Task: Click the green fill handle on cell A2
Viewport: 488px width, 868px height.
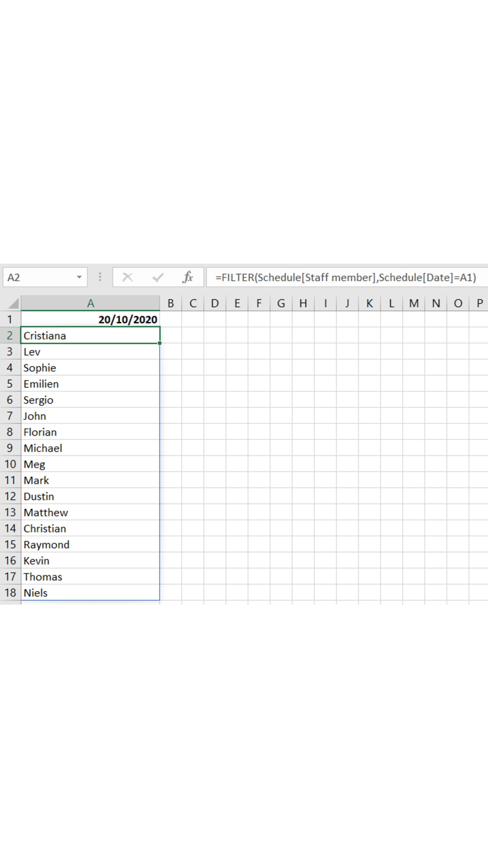Action: 160,343
